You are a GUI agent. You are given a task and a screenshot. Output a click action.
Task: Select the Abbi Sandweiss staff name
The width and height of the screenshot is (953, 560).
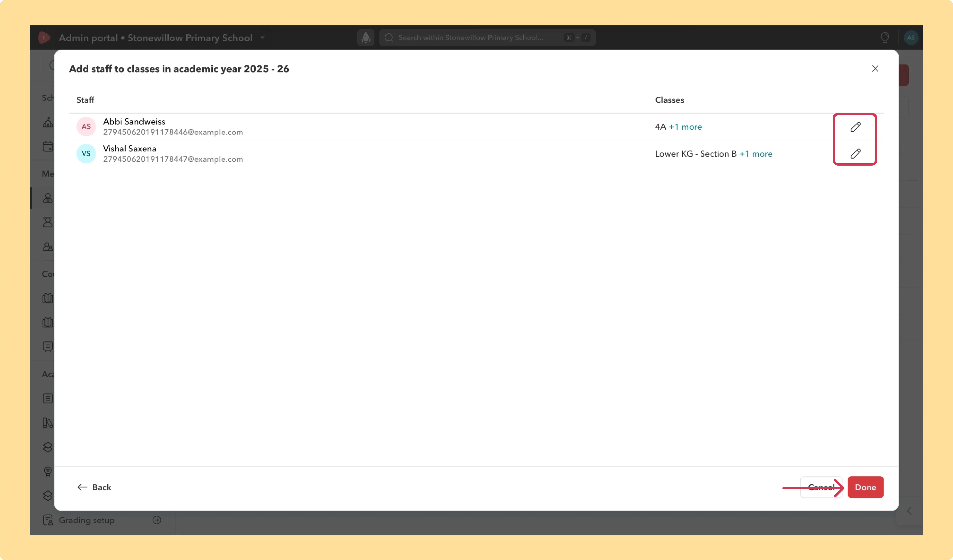pyautogui.click(x=134, y=121)
